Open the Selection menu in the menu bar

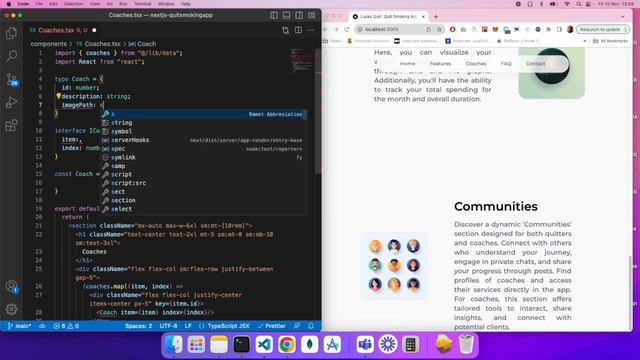73,4
